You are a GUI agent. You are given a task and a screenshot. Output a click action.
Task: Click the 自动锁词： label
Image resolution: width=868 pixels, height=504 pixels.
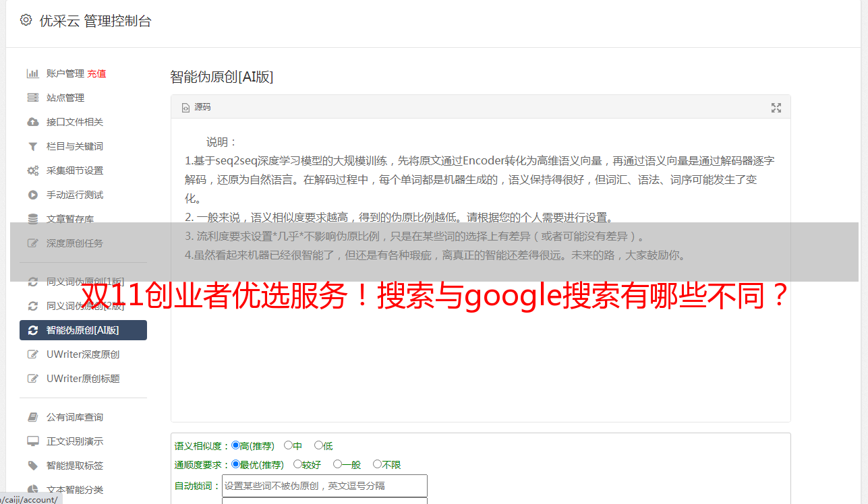pos(198,486)
